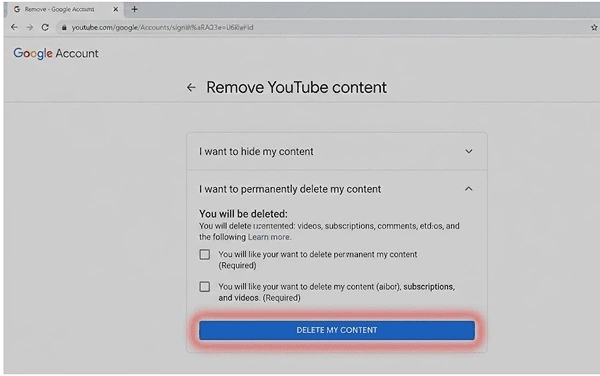Close the Remove - Google Account tab

point(116,9)
